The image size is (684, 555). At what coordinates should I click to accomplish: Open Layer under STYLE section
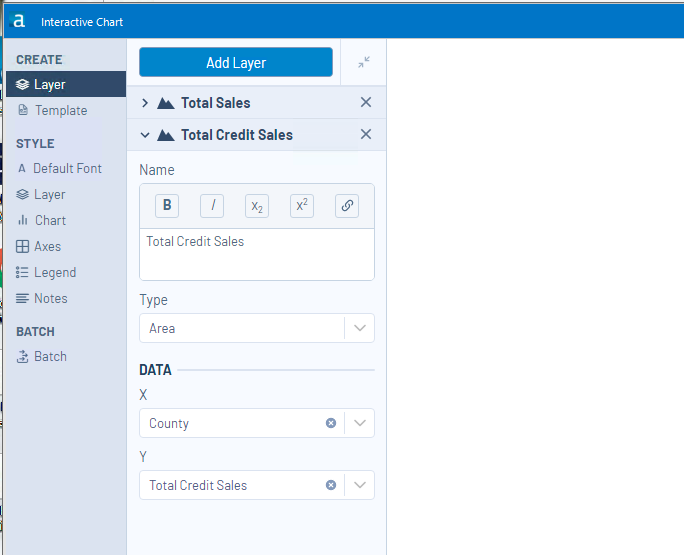(41, 195)
